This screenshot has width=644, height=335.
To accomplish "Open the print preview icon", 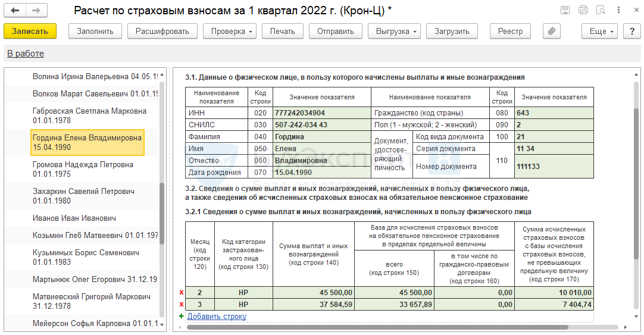I will [601, 10].
